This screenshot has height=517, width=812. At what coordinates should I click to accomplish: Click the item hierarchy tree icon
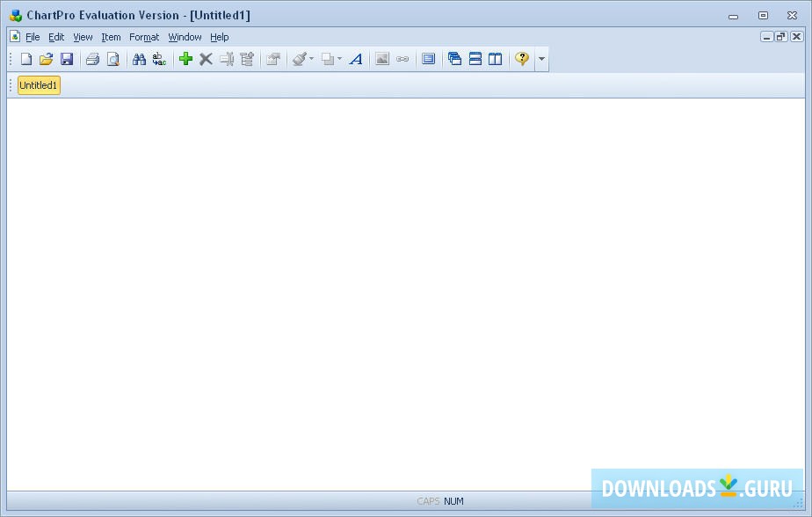pos(247,59)
